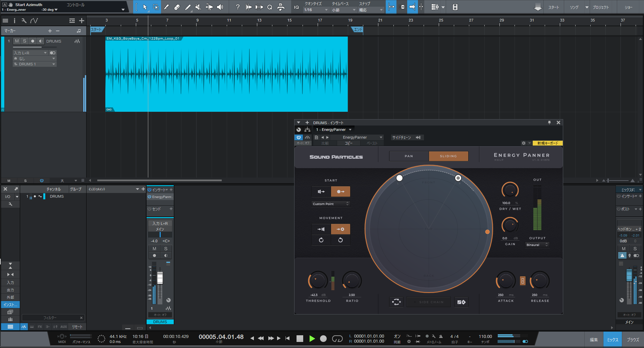Image resolution: width=644 pixels, height=348 pixels.
Task: Select the Range tool
Action: coord(156,7)
